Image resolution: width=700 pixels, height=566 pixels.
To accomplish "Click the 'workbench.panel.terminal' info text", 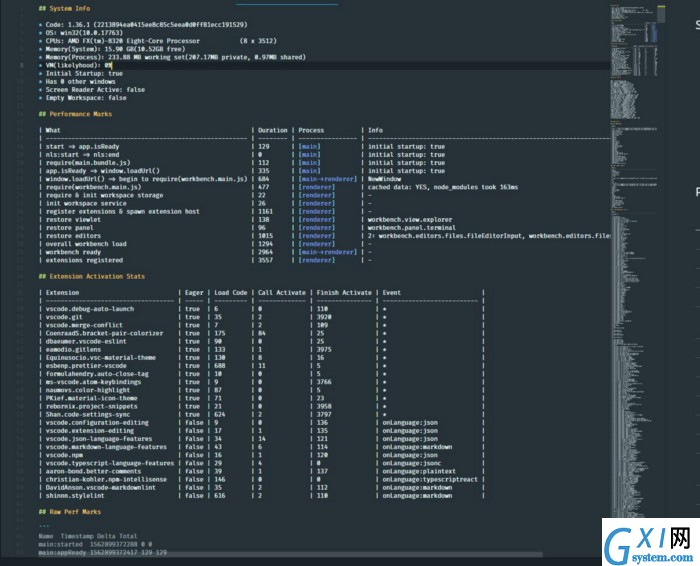I will point(412,228).
